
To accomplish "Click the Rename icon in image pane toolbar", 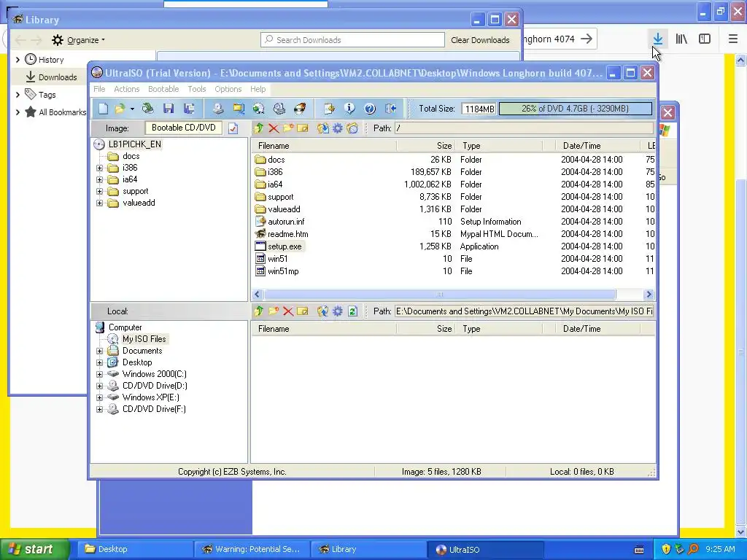I will point(303,128).
